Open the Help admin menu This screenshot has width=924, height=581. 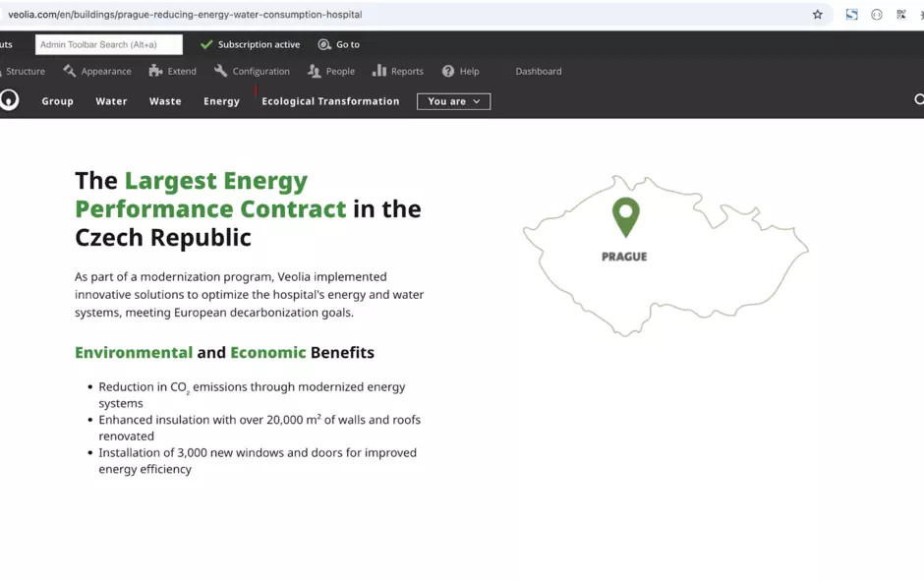(x=460, y=71)
